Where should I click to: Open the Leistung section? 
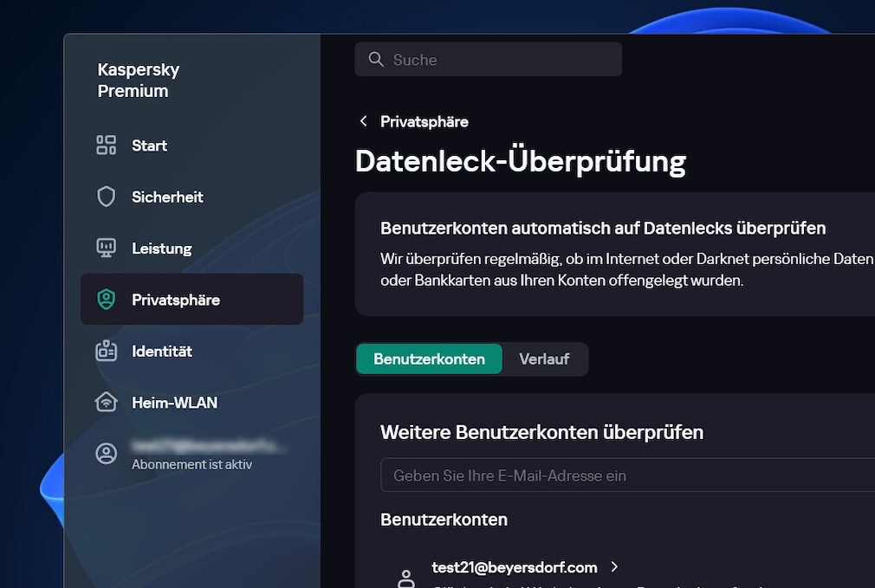[192, 248]
